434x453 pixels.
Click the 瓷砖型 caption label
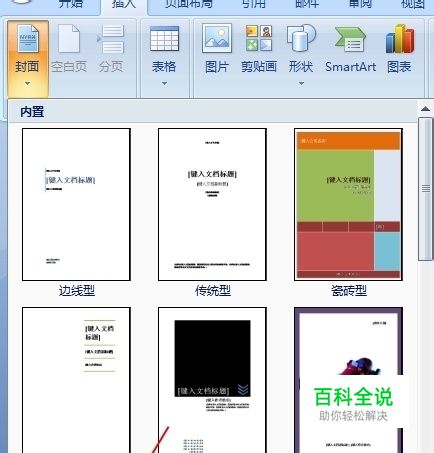(x=349, y=291)
